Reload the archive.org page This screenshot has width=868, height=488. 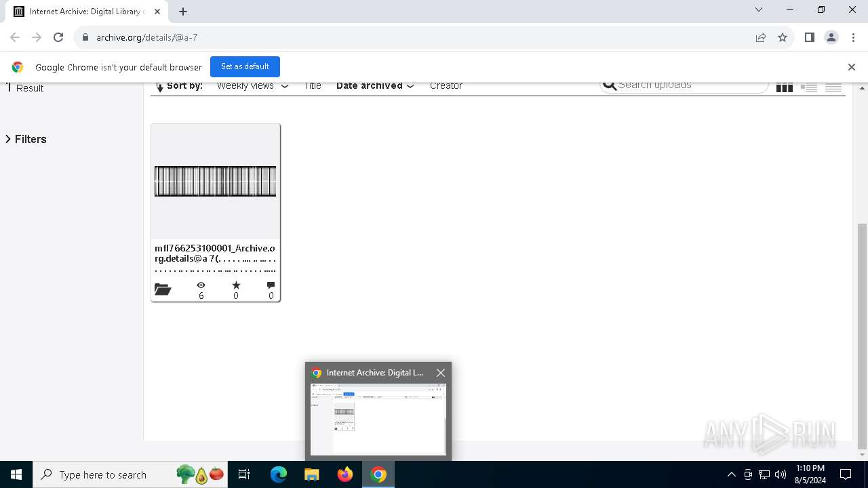click(58, 37)
